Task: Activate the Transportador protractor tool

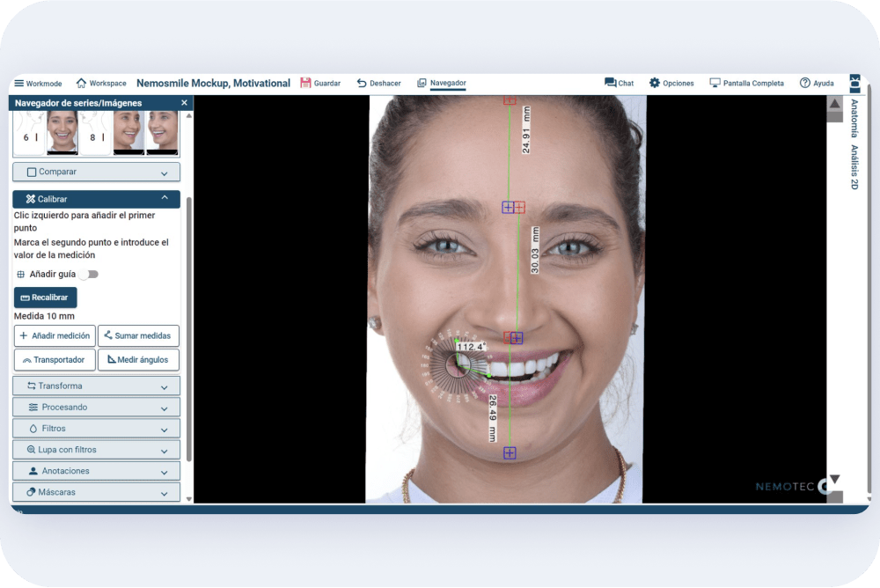Action: (55, 360)
